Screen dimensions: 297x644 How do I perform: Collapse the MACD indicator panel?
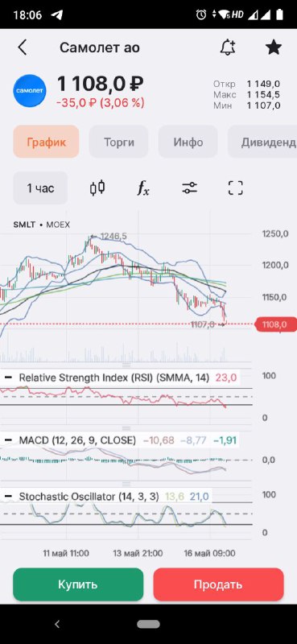[x=8, y=440]
